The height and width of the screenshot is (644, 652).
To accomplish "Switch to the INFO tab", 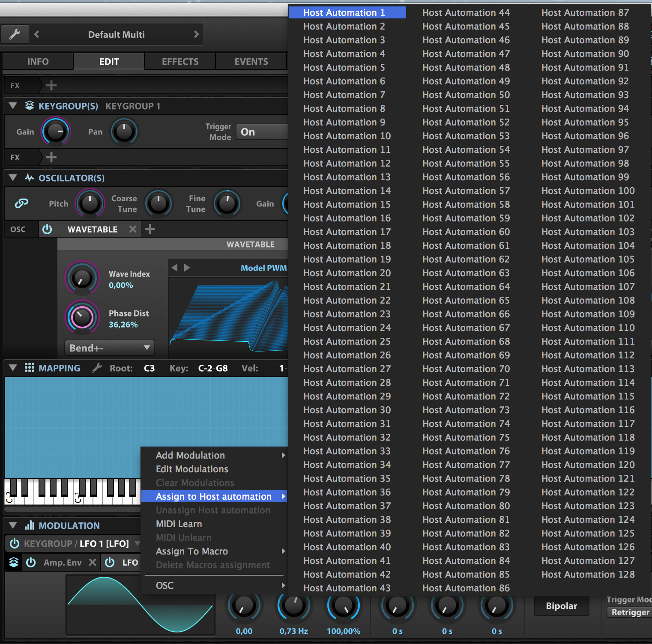I will (x=38, y=62).
